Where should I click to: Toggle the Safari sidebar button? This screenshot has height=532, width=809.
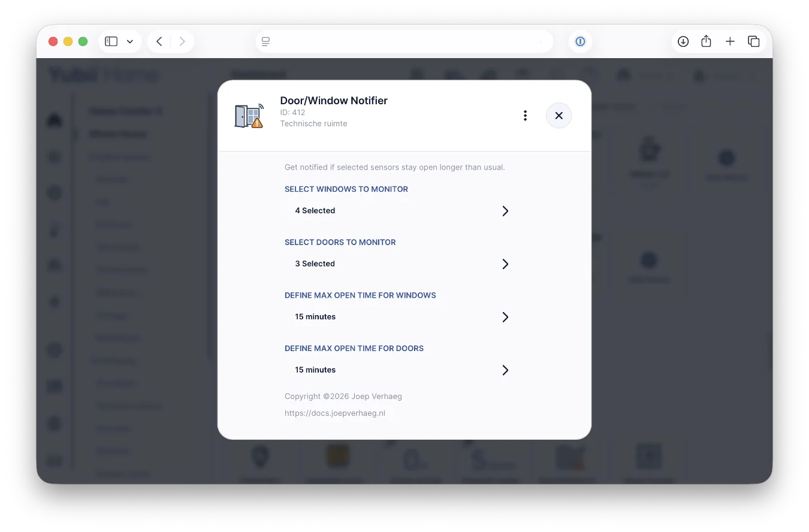coord(111,41)
